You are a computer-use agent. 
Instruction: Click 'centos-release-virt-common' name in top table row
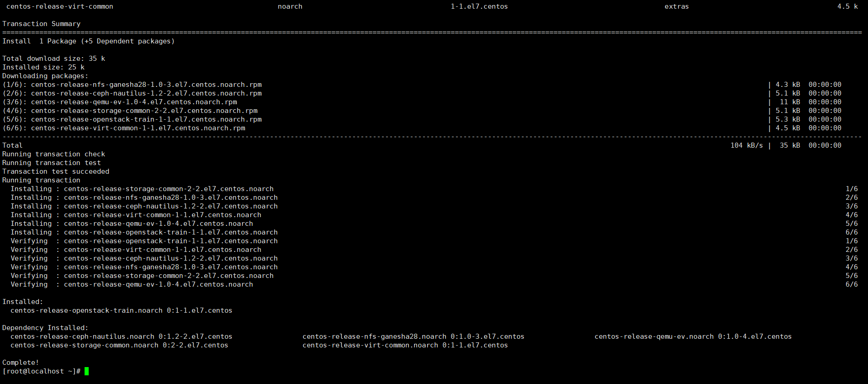60,6
